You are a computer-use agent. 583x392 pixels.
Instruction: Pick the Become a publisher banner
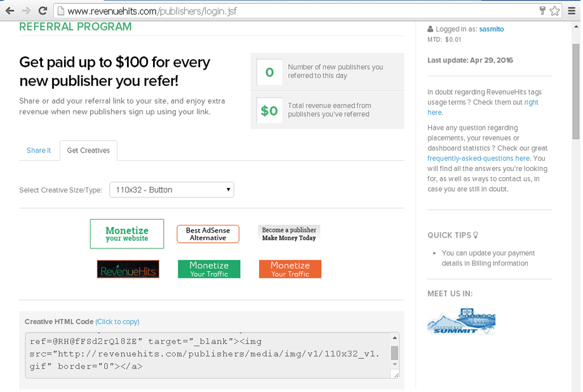[x=289, y=234]
